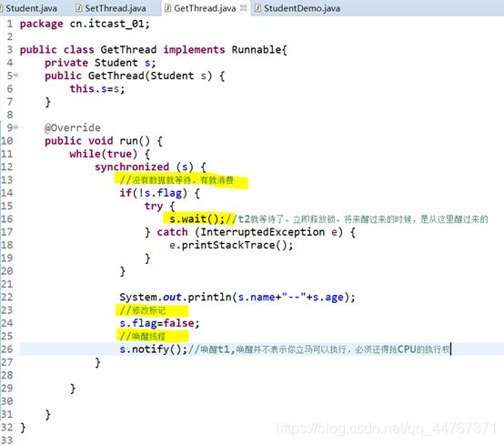Click the System.out.println statement
The height and width of the screenshot is (445, 504).
pyautogui.click(x=237, y=297)
